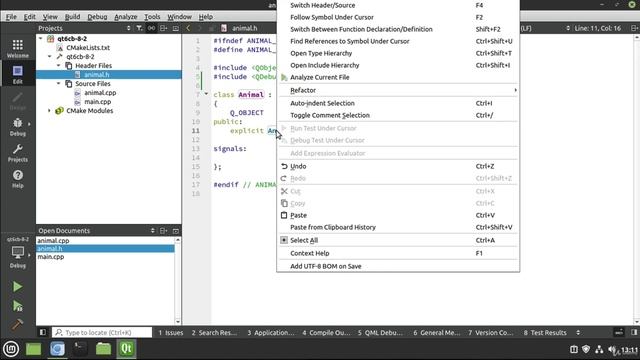
Task: Go back in editor history
Action: (x=188, y=28)
